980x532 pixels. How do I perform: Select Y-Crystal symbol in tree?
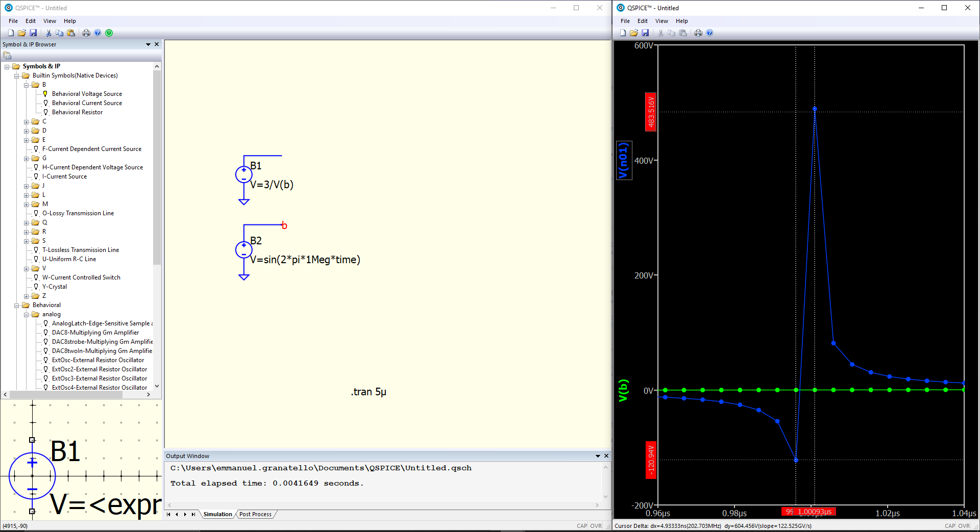(55, 287)
